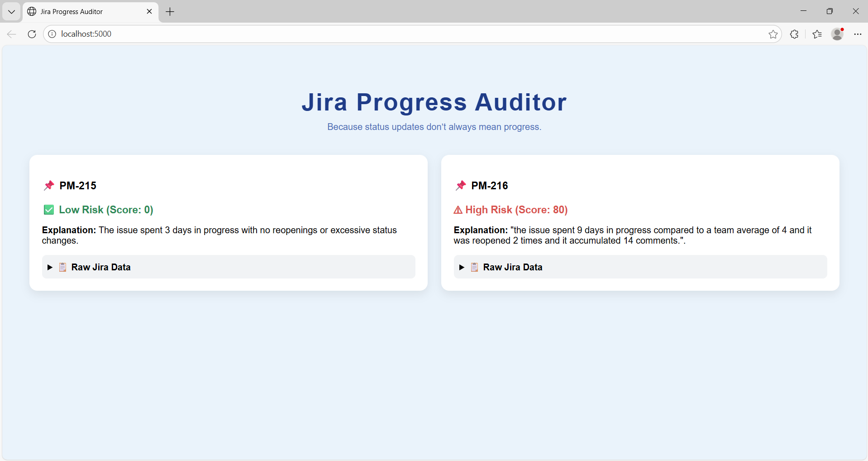This screenshot has width=868, height=461.
Task: Restore down the browser window
Action: pyautogui.click(x=830, y=11)
